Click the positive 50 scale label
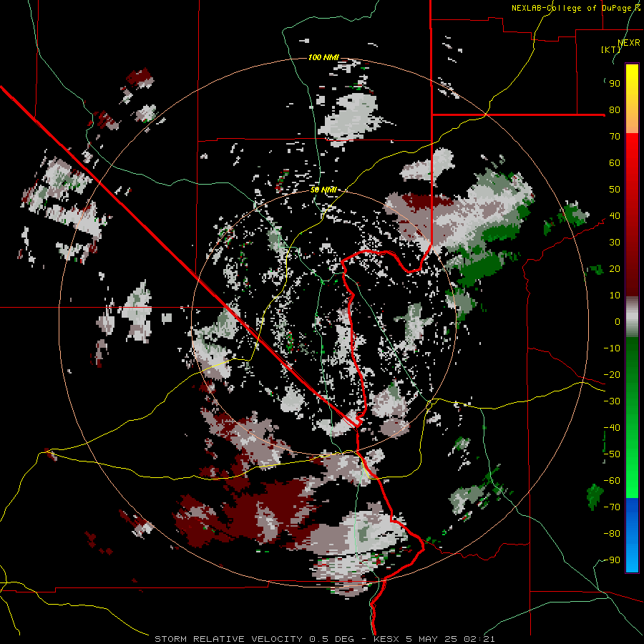Image resolution: width=644 pixels, height=644 pixels. 615,190
